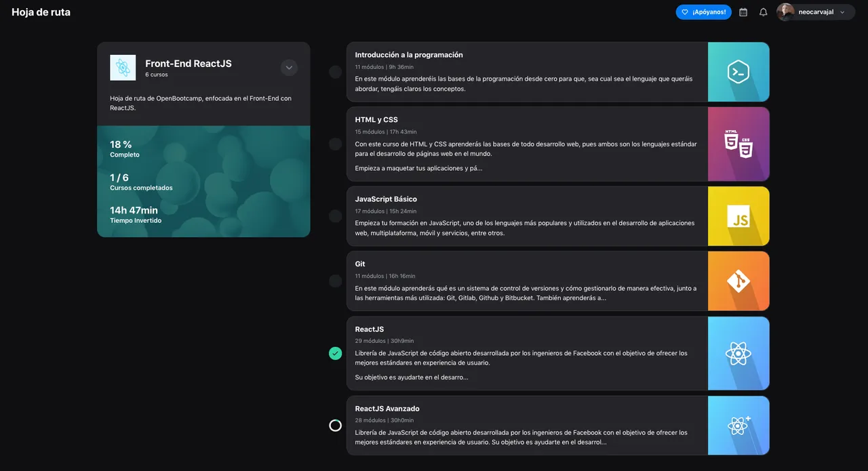Click the 18 % Completo stat
This screenshot has height=471, width=868.
point(125,149)
